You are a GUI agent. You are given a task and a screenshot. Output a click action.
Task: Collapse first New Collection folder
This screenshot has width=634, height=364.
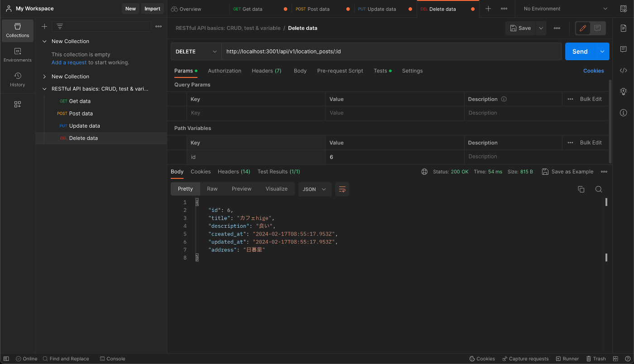[44, 41]
